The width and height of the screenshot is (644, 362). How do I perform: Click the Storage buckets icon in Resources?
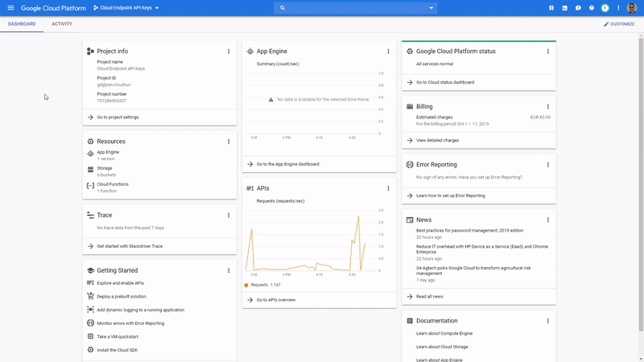(x=90, y=170)
